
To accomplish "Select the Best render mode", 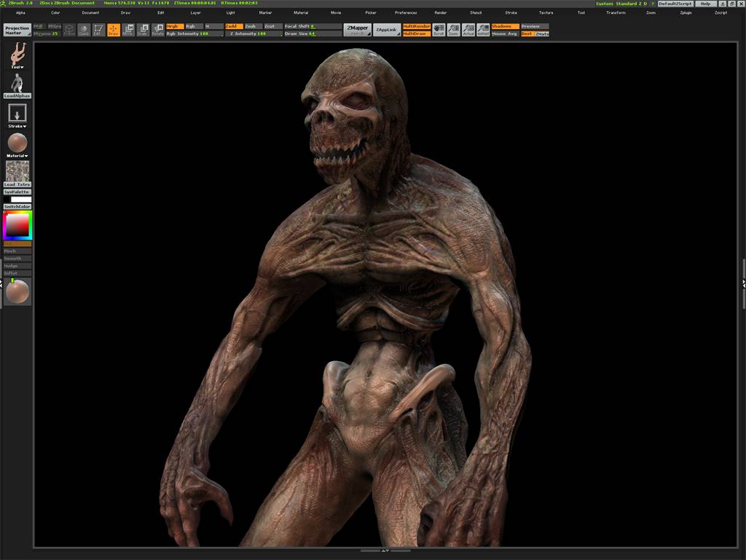I will click(527, 33).
